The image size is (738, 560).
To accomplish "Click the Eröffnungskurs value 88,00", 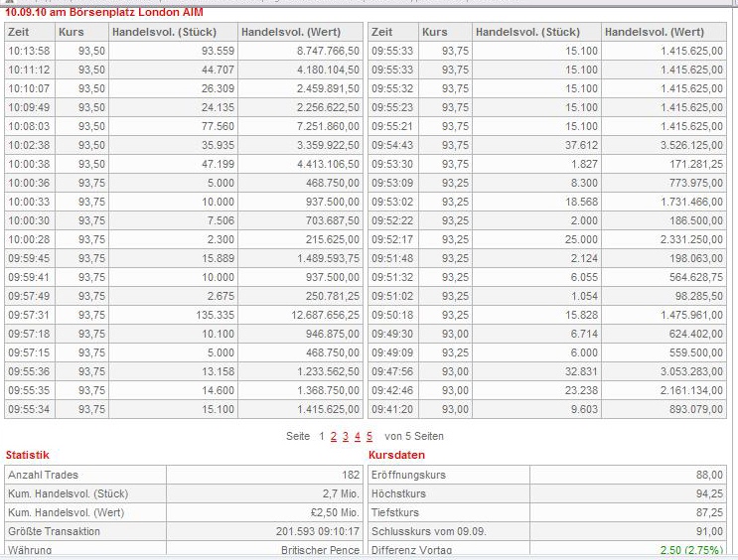I will 709,475.
